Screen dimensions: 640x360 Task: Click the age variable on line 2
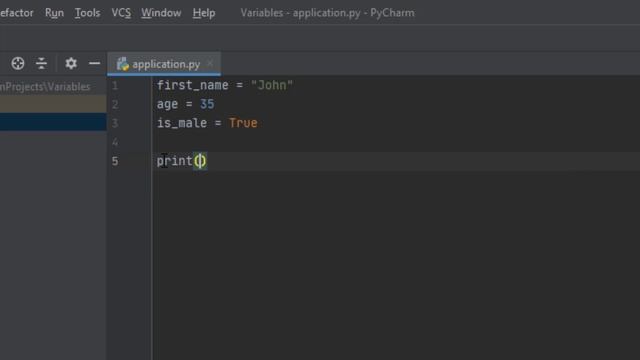167,104
